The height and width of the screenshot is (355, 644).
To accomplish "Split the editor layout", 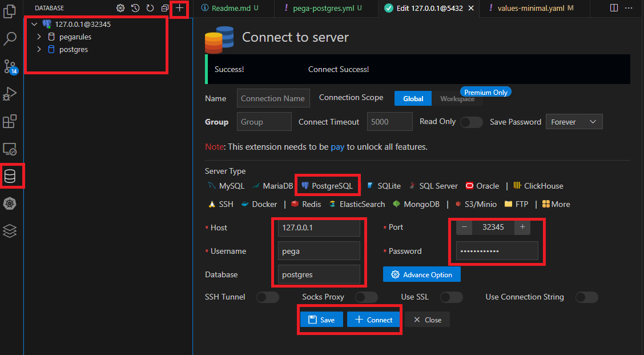I will (614, 8).
